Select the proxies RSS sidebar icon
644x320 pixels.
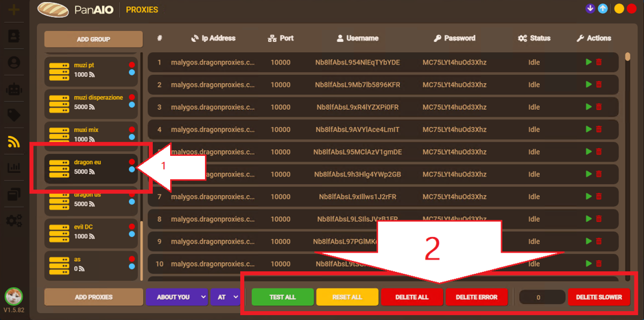(x=14, y=141)
